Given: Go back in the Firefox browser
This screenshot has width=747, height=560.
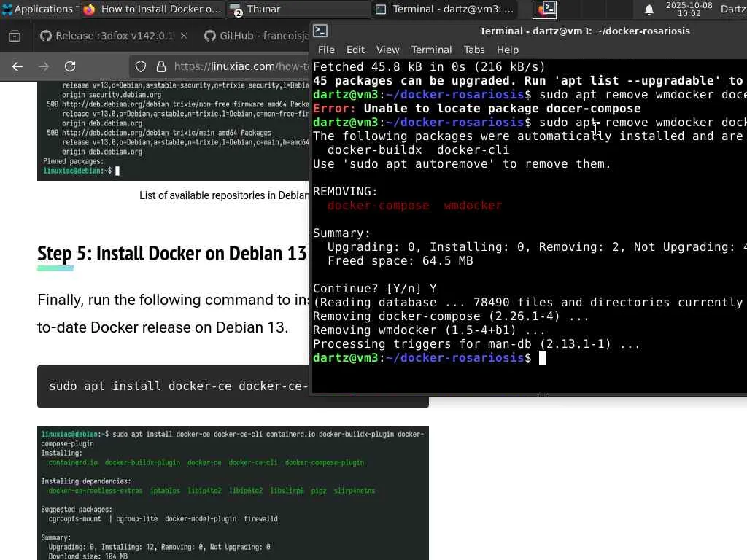Looking at the screenshot, I should [x=18, y=66].
